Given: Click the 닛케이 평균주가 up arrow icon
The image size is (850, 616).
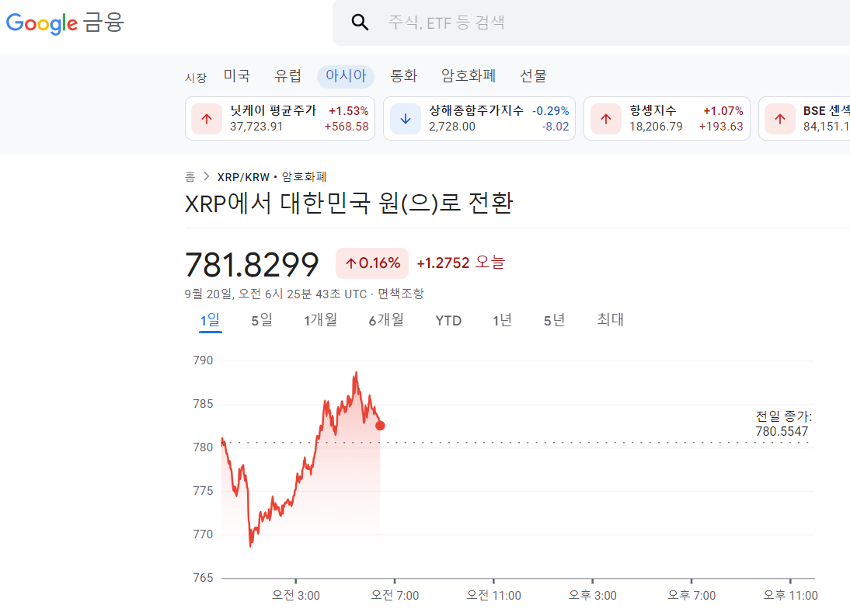Looking at the screenshot, I should (x=207, y=119).
